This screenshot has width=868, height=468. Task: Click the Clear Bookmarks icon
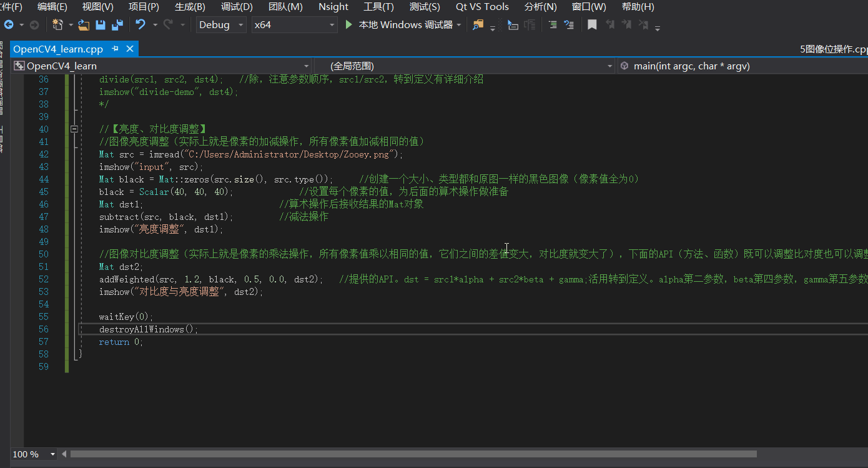pos(643,25)
